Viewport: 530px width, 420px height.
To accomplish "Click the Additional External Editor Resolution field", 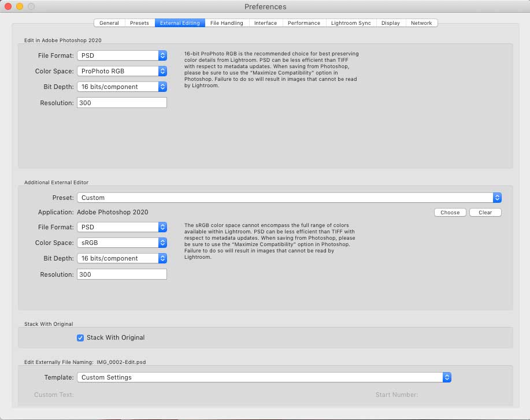I will 122,274.
